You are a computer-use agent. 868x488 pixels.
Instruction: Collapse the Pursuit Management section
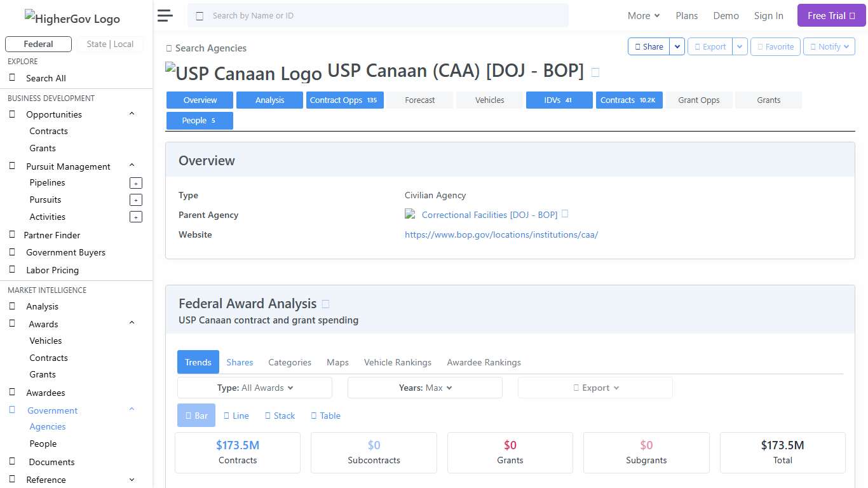point(132,165)
